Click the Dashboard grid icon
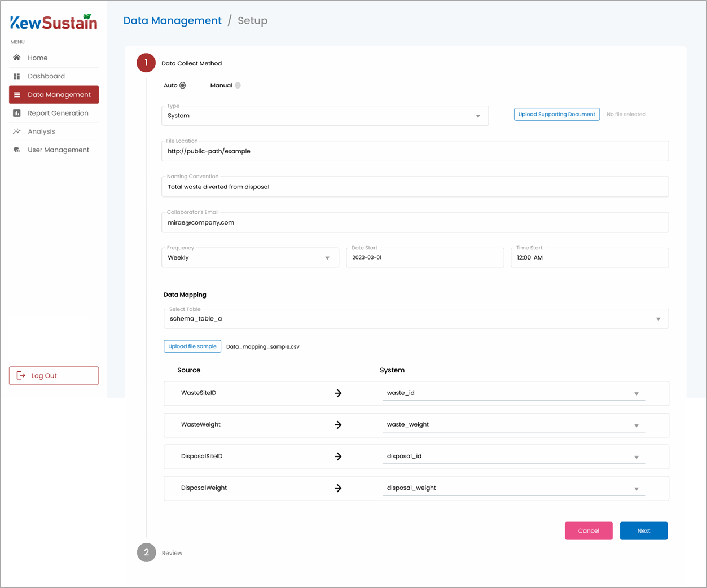 click(17, 76)
